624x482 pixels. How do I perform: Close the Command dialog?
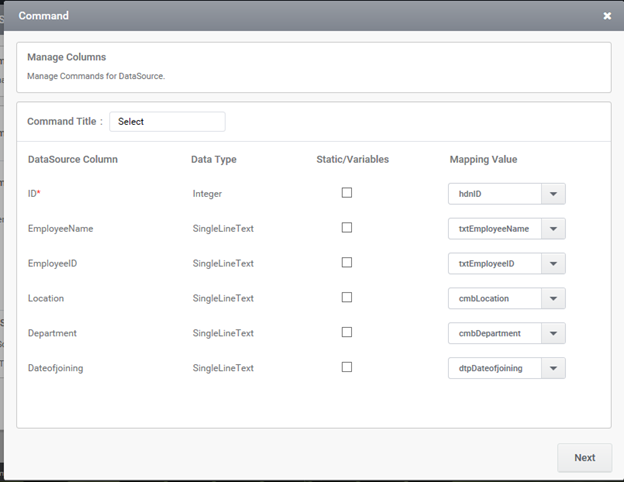tap(607, 16)
